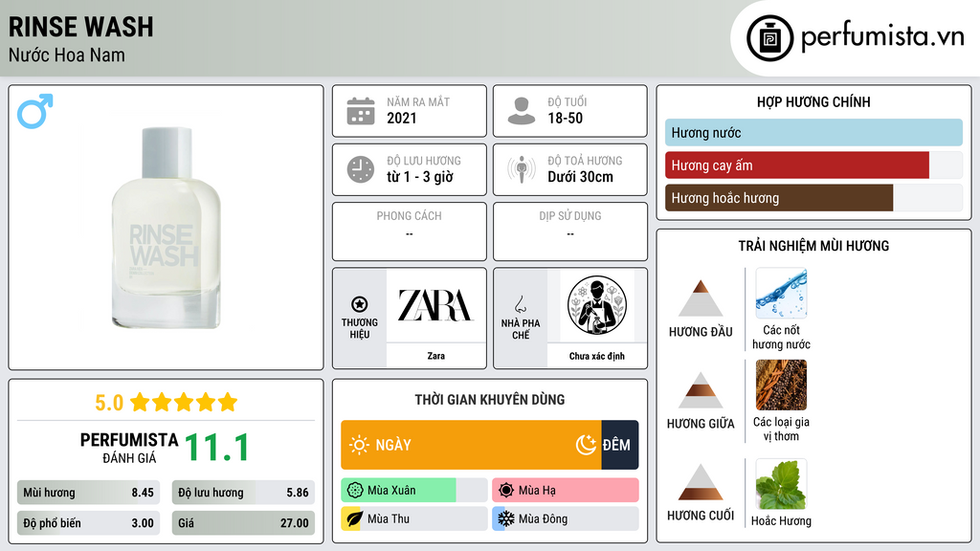Open the Hoắc Hương patchouli leaf thumbnail
Viewport: 980px width, 551px height.
(x=781, y=484)
